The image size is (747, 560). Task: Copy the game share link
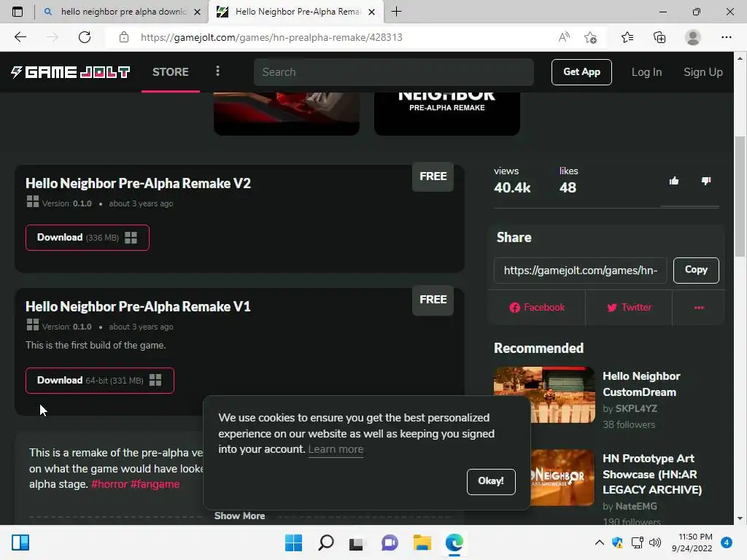[696, 270]
